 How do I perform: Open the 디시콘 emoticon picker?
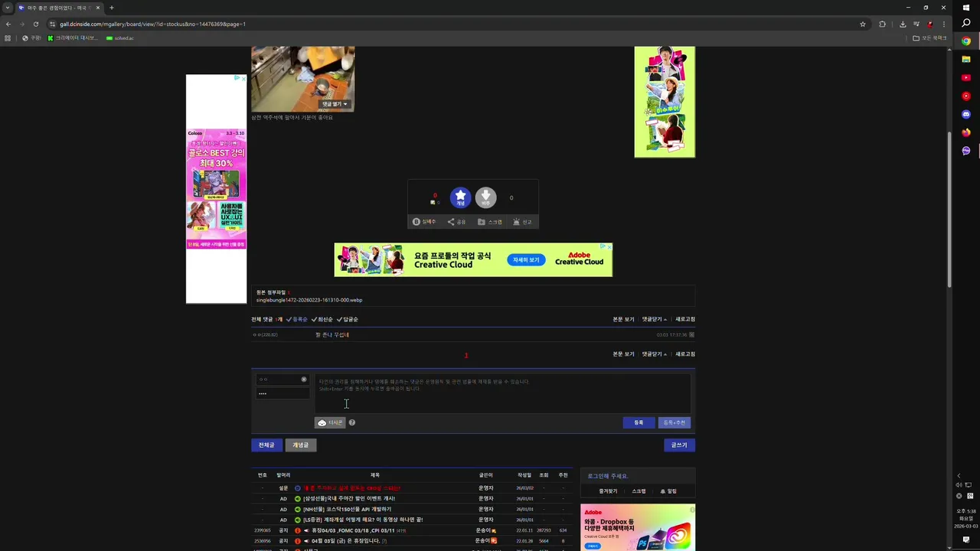coord(330,422)
